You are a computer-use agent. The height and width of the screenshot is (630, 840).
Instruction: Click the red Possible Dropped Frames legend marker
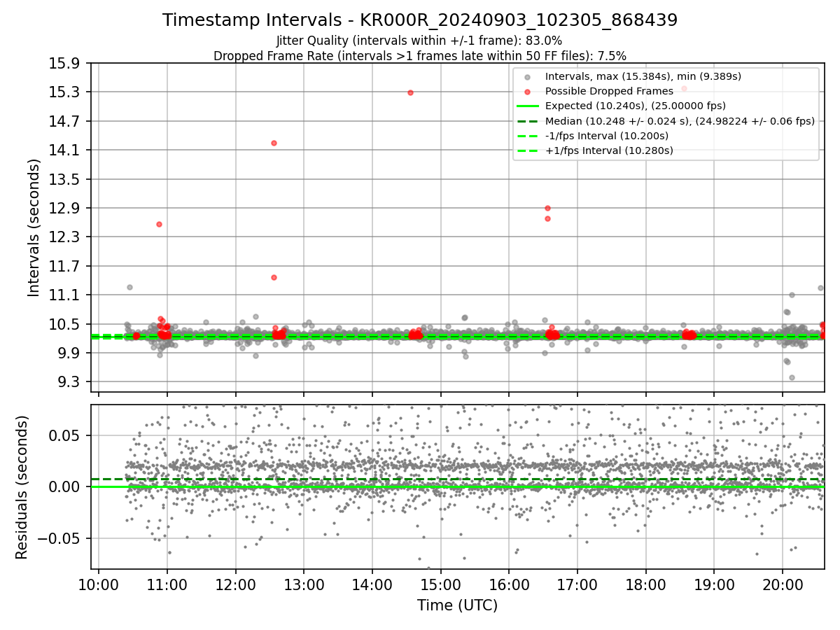click(528, 91)
